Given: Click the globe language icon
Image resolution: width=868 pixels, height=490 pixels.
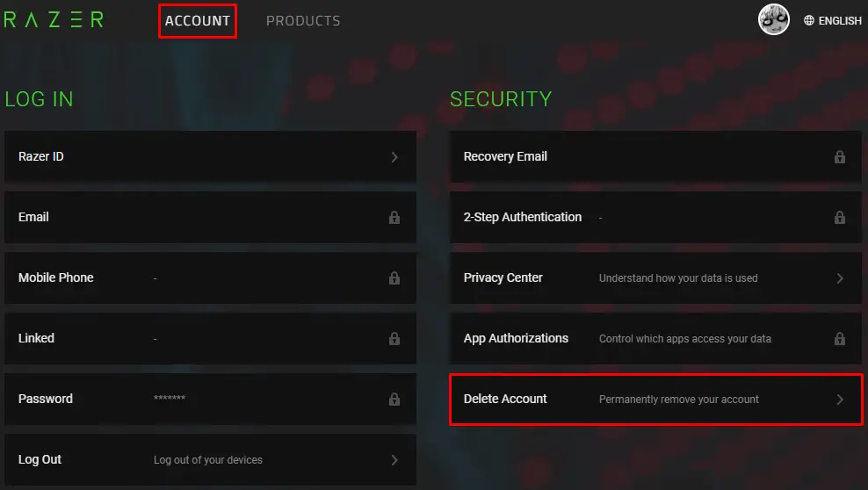Looking at the screenshot, I should (x=809, y=20).
